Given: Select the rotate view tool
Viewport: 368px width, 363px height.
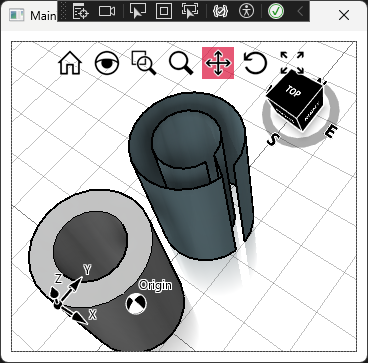Looking at the screenshot, I should pyautogui.click(x=255, y=63).
